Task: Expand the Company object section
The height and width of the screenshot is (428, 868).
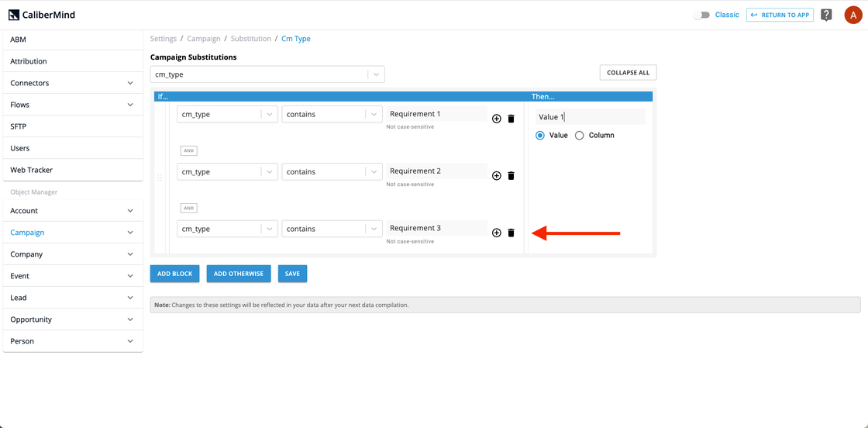Action: [x=73, y=254]
